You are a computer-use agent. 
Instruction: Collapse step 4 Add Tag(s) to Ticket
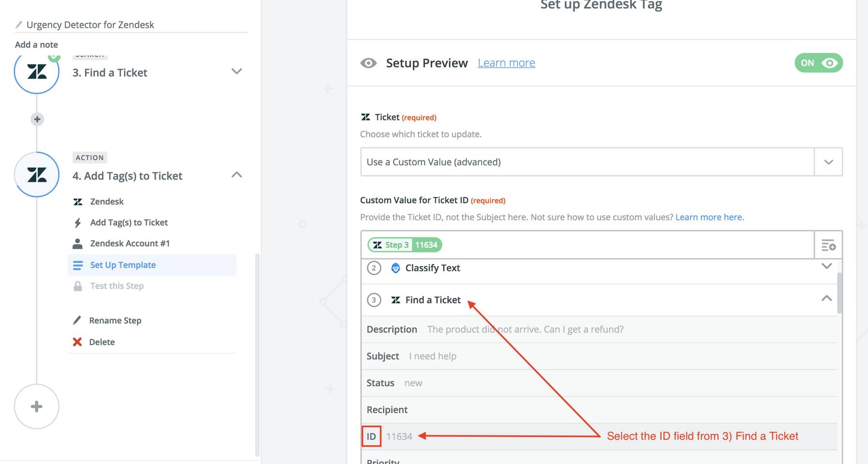[236, 175]
